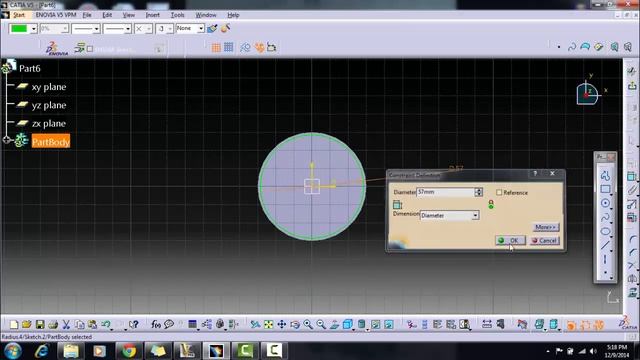Click Cancel in Constraint Definition dialog

click(544, 240)
